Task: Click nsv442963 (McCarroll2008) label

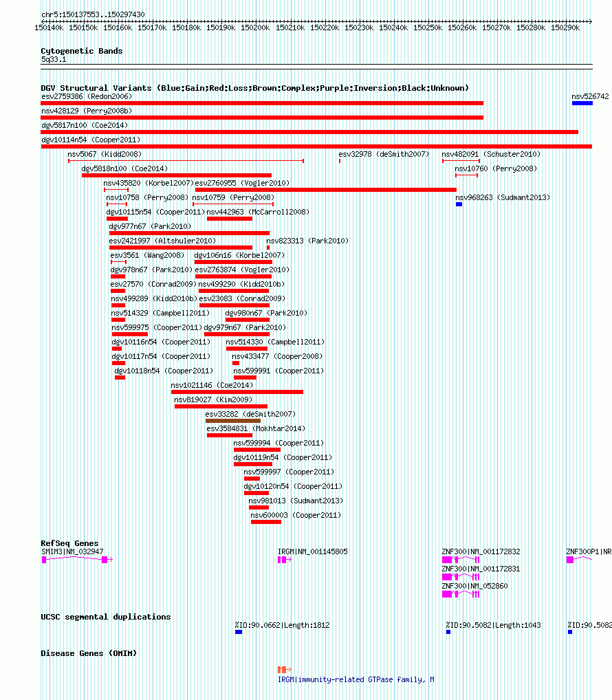Action: (x=258, y=212)
